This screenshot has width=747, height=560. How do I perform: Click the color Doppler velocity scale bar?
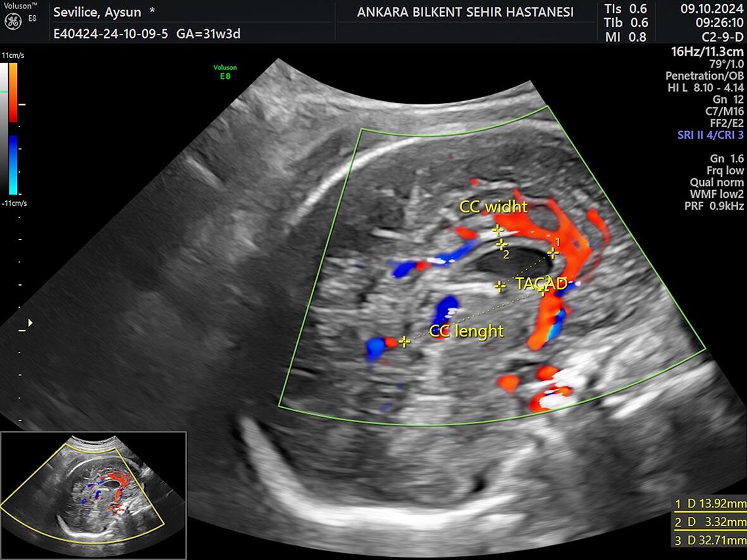point(13,128)
